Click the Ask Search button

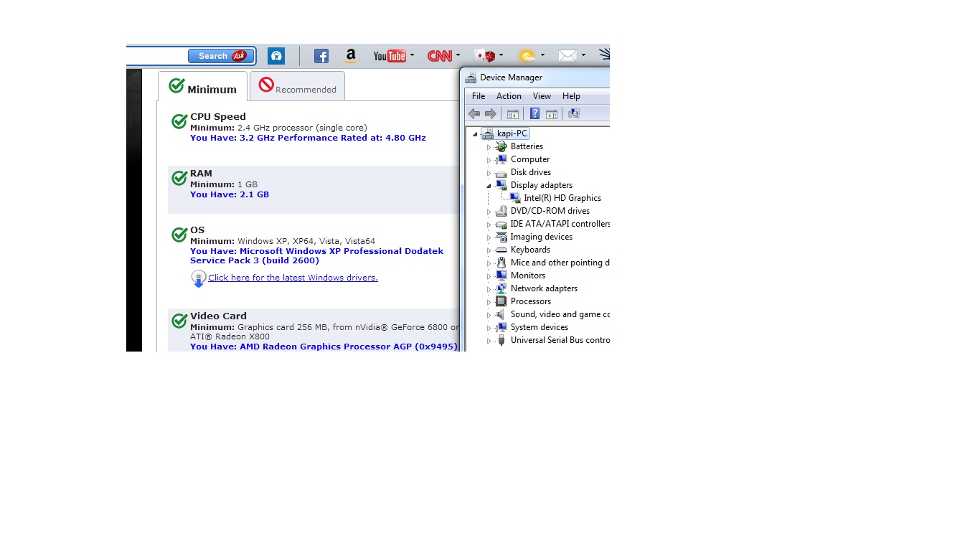(x=220, y=56)
